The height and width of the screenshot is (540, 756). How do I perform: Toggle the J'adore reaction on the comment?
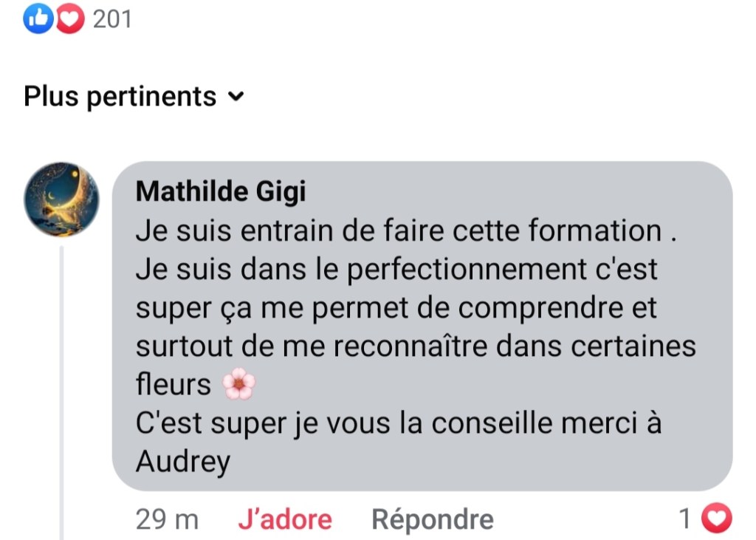point(285,519)
